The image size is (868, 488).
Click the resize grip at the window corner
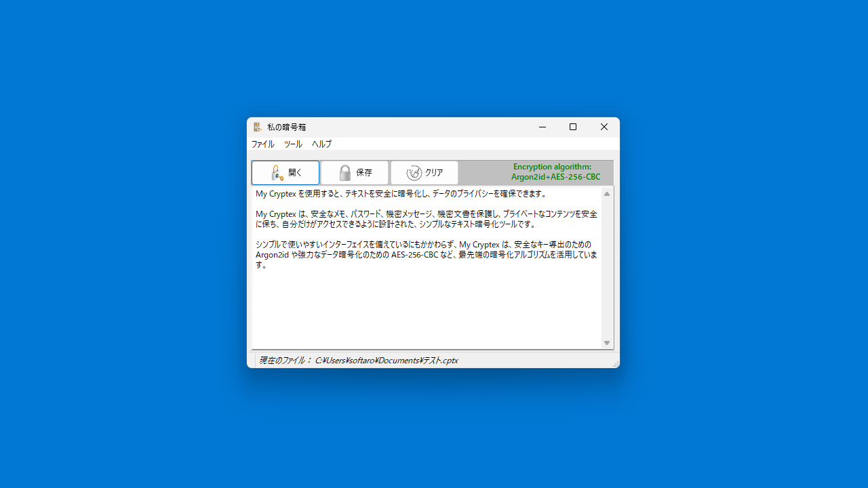[x=616, y=365]
